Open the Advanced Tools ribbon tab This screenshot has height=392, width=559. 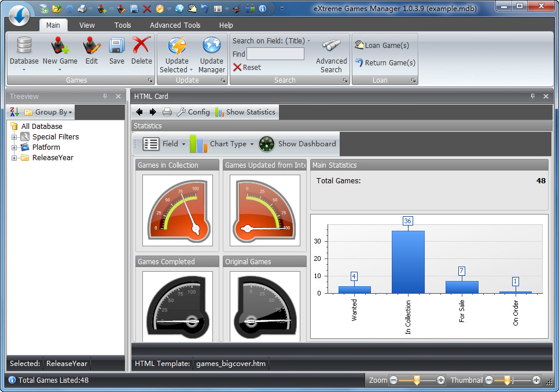tap(175, 25)
